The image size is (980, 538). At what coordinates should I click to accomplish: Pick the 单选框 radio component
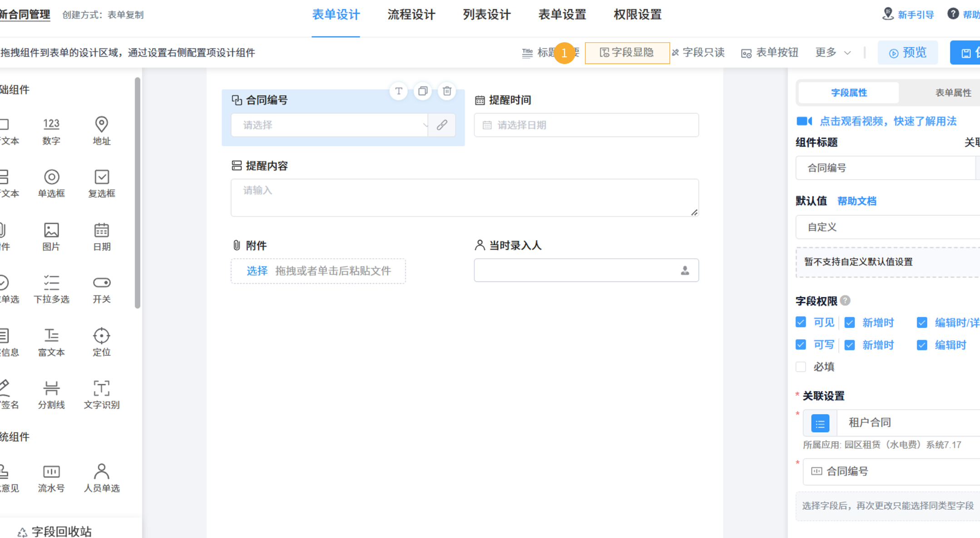(51, 184)
